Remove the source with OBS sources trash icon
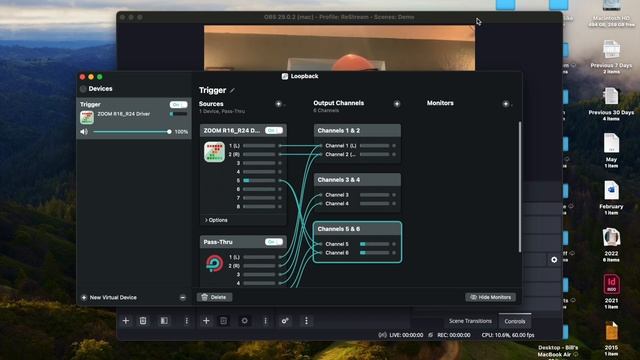 tap(223, 321)
